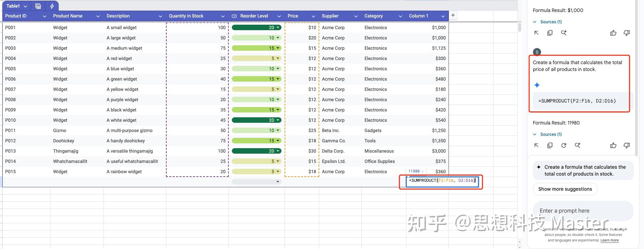Open the Reorder Level chip for P001
The image size is (644, 249).
coord(257,27)
